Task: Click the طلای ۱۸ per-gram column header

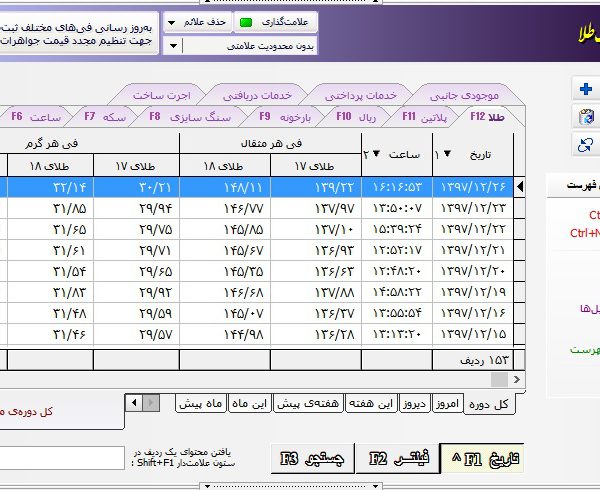Action: [x=50, y=166]
